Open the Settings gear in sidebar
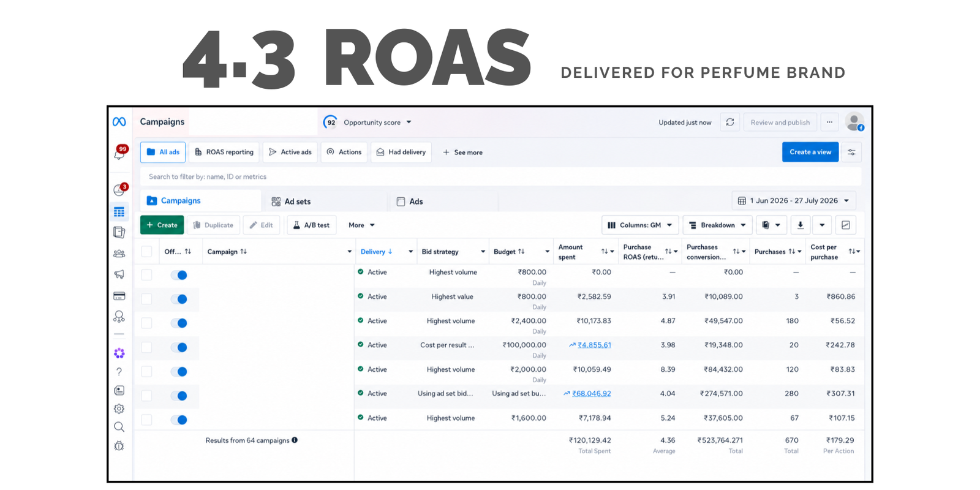The image size is (980, 490). 119,409
